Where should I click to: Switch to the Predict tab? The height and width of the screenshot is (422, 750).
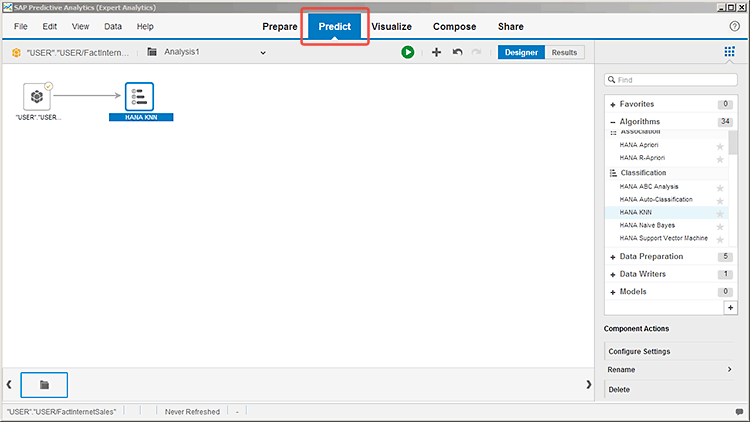335,26
